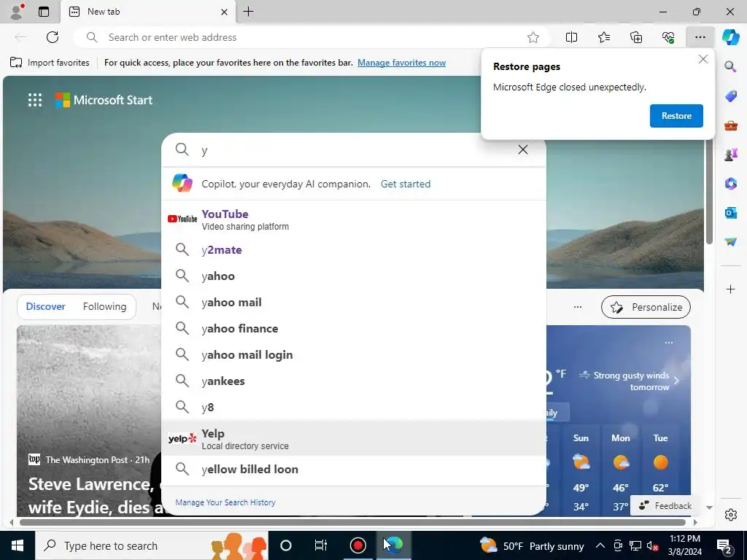Open feed more options ellipsis

(x=578, y=307)
